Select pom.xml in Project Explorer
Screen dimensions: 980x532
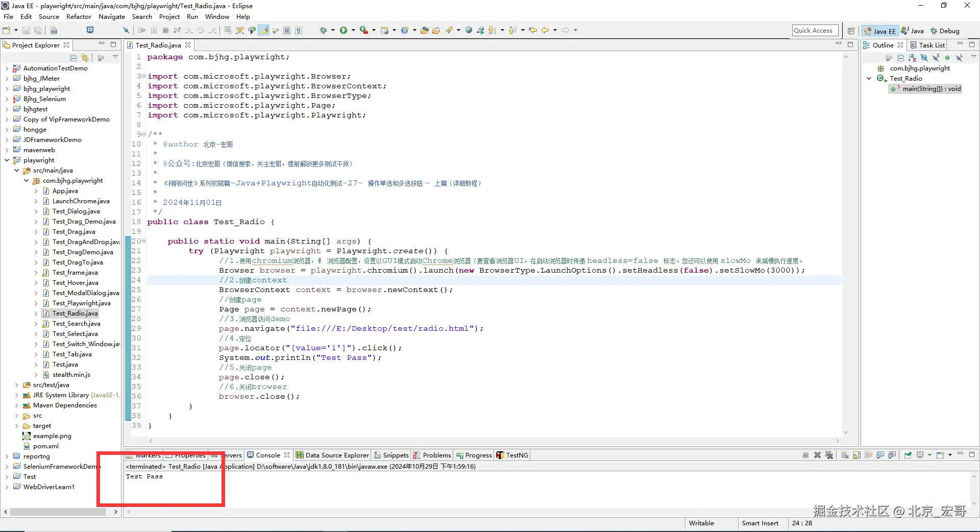click(45, 446)
